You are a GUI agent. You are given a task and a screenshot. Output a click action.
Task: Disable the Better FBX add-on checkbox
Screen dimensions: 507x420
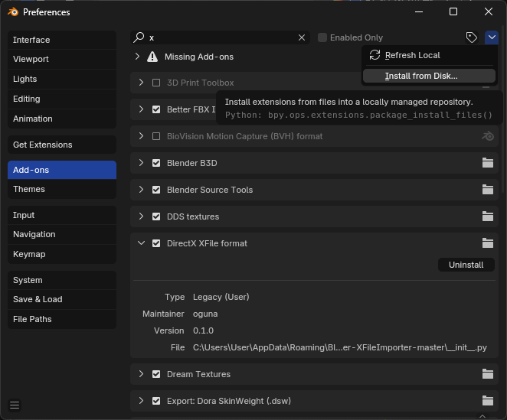(x=156, y=109)
